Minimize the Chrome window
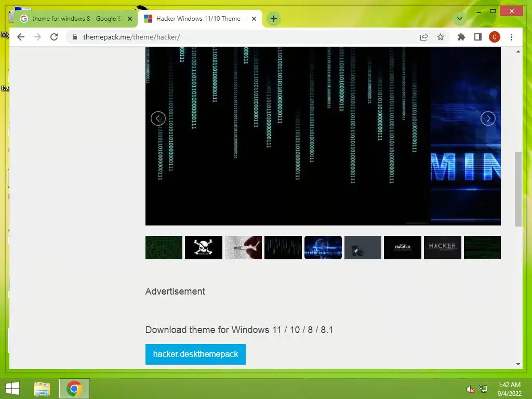532x399 pixels. coord(478,11)
